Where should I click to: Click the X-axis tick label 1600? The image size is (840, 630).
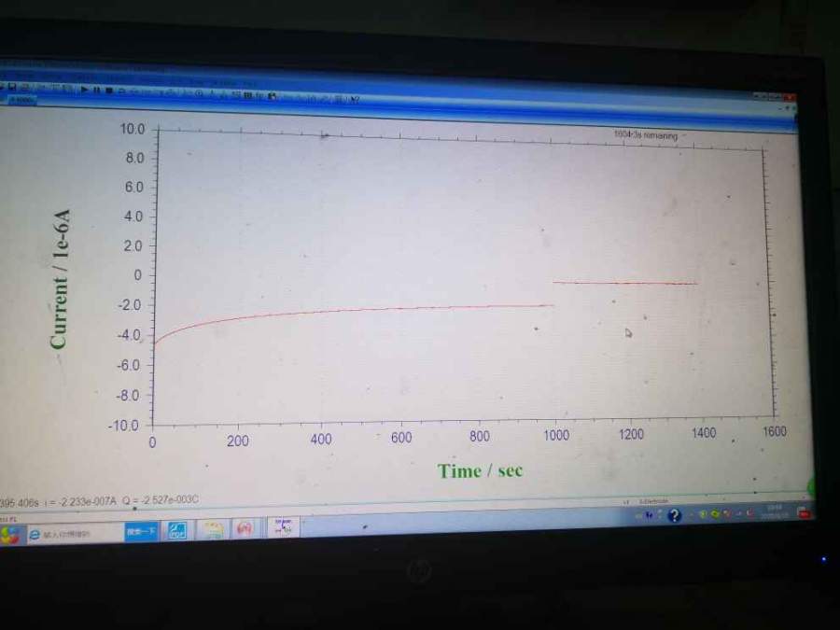click(x=775, y=432)
